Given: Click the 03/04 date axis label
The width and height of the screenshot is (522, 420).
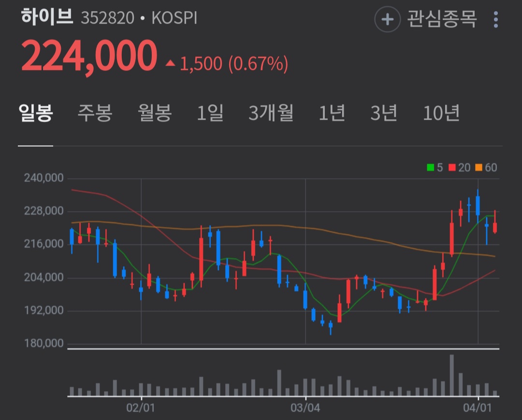Looking at the screenshot, I should point(305,408).
